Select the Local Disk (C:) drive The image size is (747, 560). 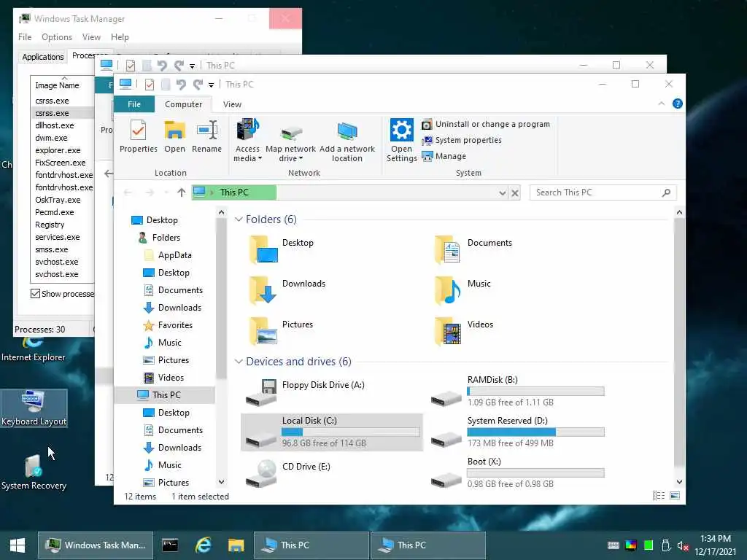(x=332, y=432)
